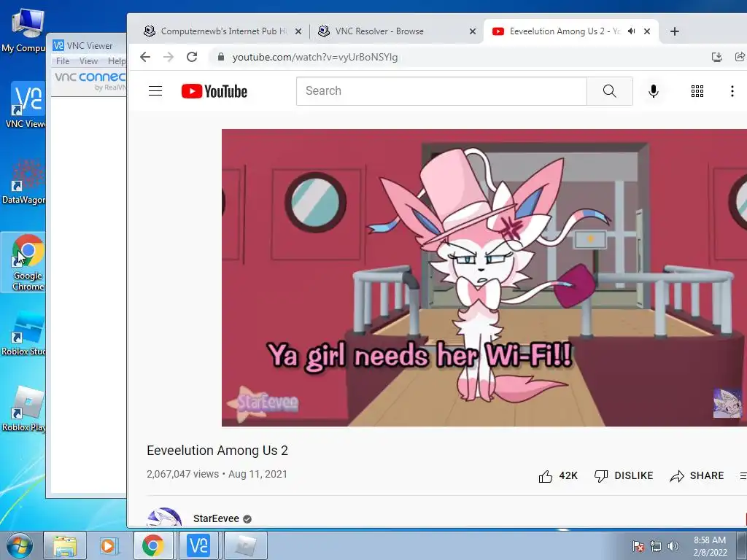Image resolution: width=747 pixels, height=560 pixels.
Task: Click the share page icon in address bar
Action: pos(740,57)
